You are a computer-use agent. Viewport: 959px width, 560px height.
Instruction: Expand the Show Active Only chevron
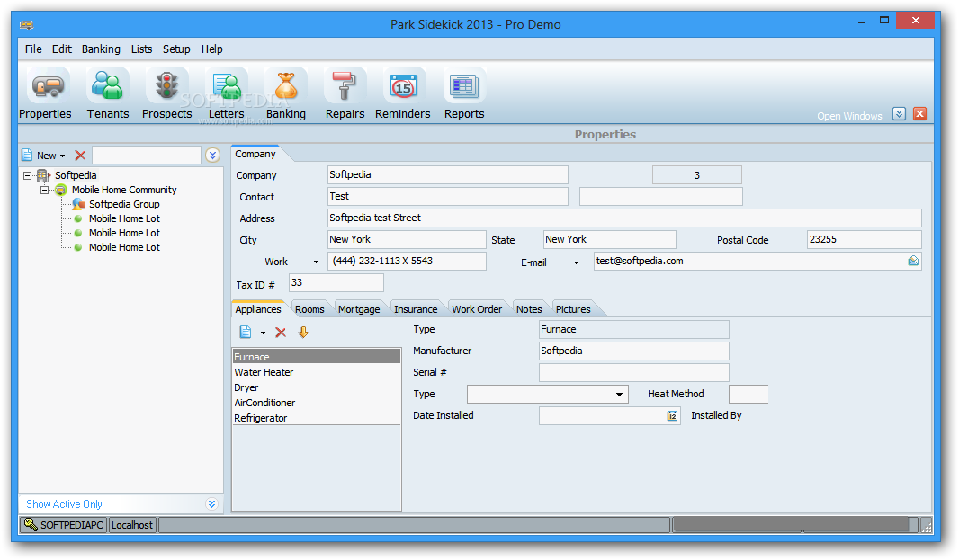211,503
